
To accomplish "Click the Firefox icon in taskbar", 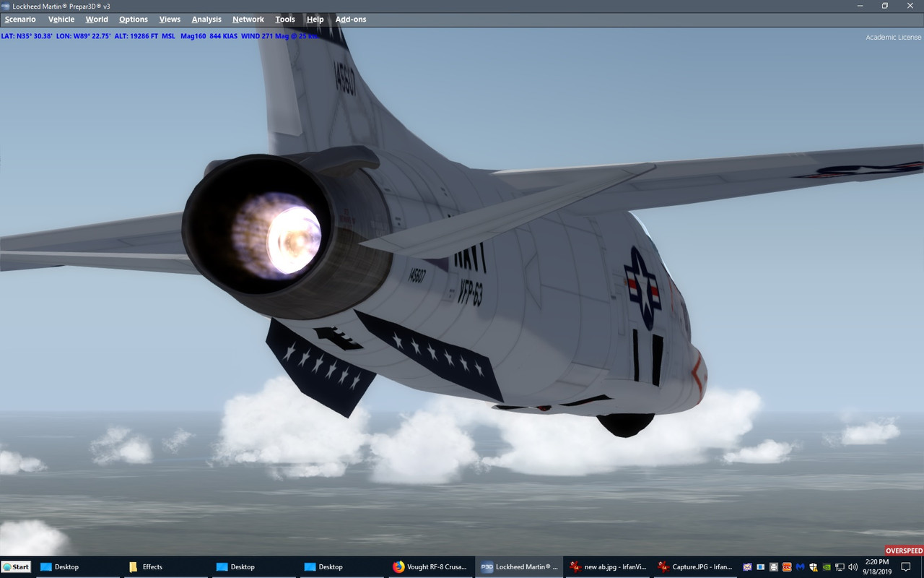I will tap(398, 567).
